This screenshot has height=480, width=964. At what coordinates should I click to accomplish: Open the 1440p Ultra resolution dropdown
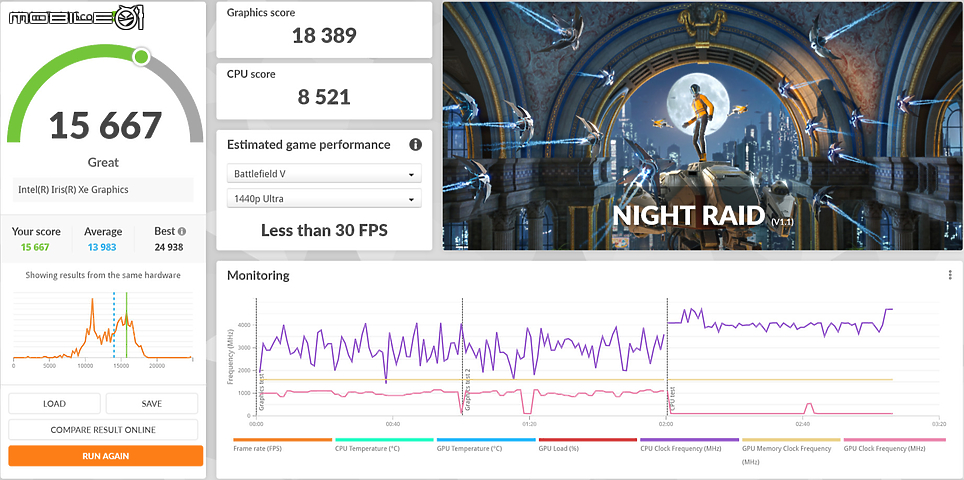pyautogui.click(x=324, y=199)
